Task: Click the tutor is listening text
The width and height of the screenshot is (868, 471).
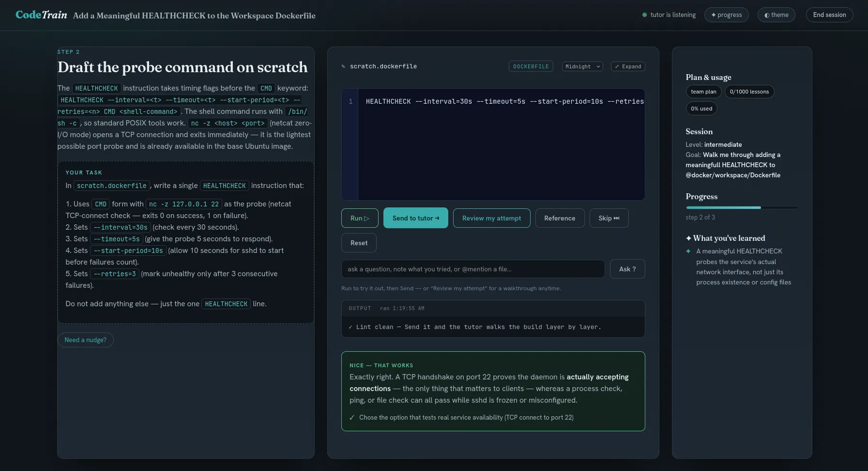Action: click(673, 15)
